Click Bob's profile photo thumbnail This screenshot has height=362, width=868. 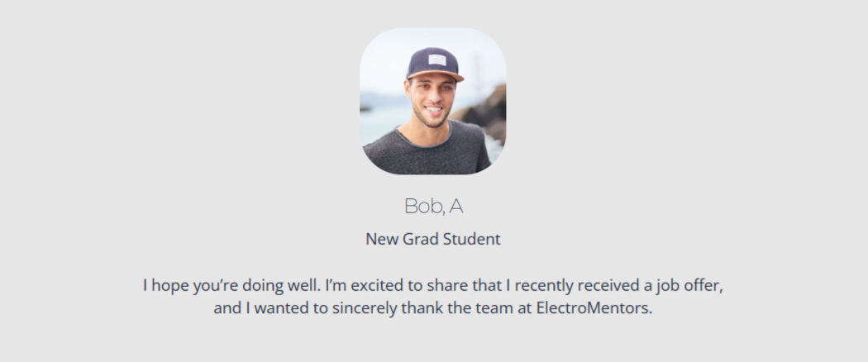point(432,101)
